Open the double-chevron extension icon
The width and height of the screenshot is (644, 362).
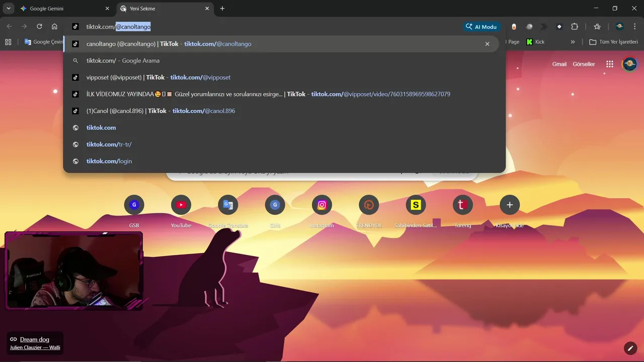tap(544, 27)
